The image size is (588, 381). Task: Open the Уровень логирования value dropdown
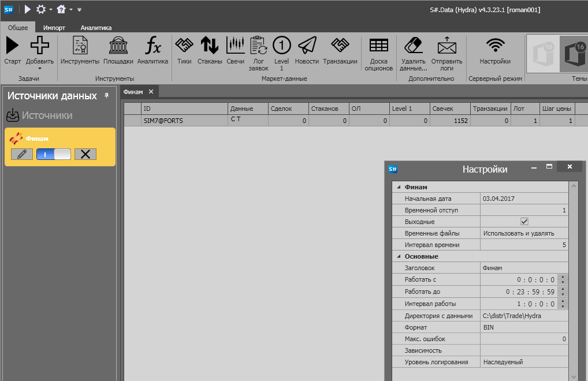click(x=524, y=362)
